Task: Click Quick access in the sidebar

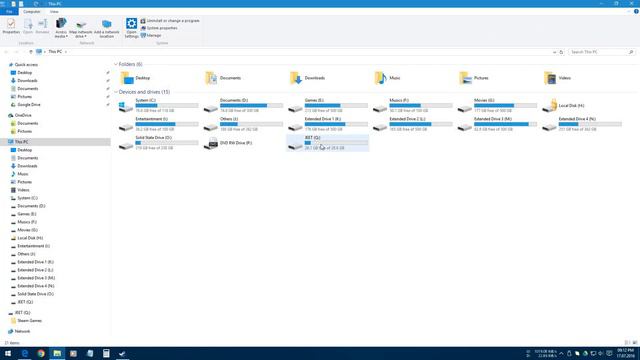Action: [26, 65]
